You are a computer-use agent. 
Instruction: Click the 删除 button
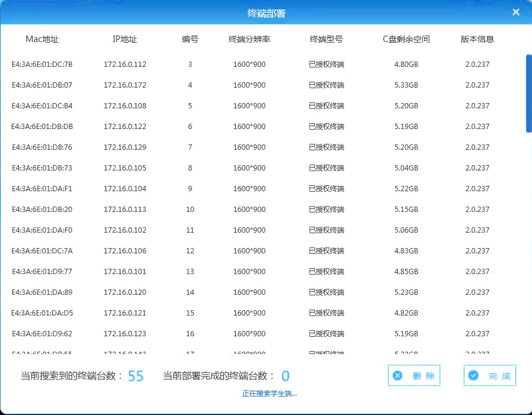(x=414, y=375)
